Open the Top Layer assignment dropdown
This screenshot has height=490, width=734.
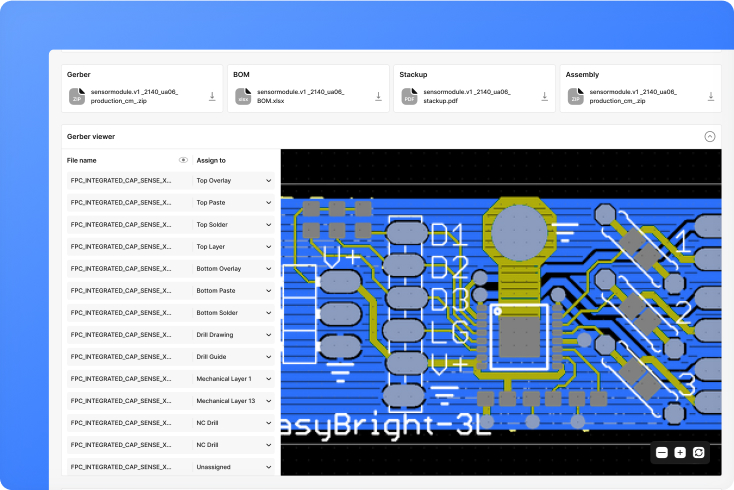tap(233, 247)
